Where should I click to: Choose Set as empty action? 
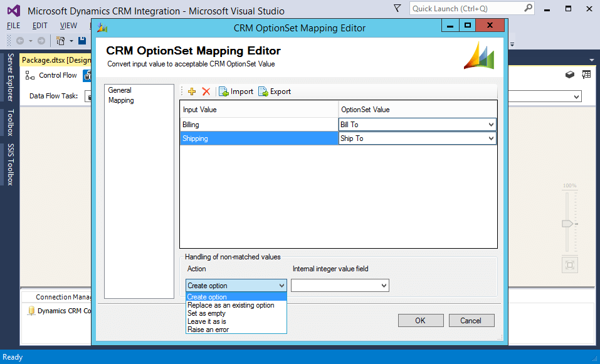click(236, 313)
